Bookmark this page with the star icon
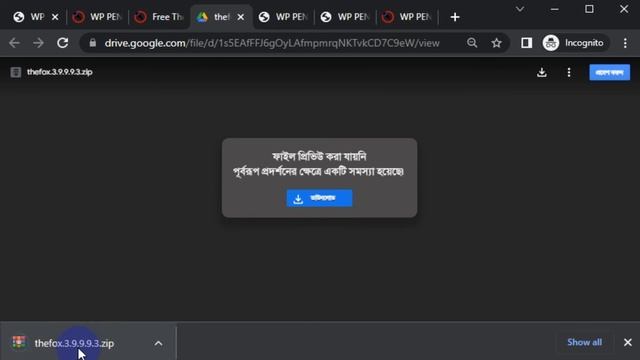This screenshot has height=360, width=640. point(496,43)
